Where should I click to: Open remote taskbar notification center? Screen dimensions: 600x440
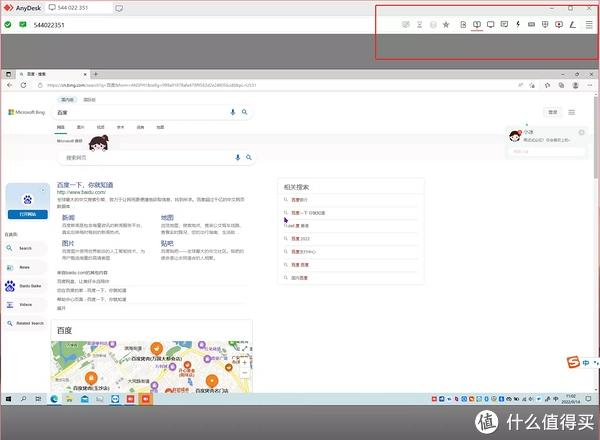589,399
